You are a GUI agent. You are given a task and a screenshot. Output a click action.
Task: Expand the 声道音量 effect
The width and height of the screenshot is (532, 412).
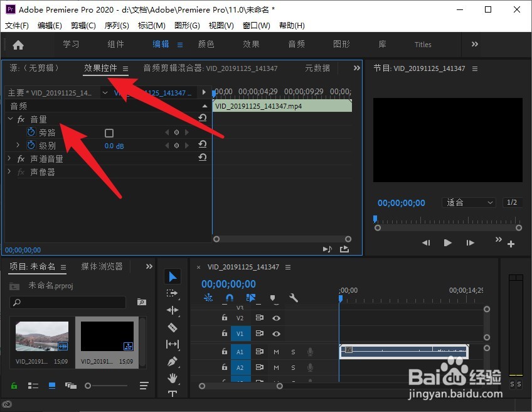coord(9,158)
